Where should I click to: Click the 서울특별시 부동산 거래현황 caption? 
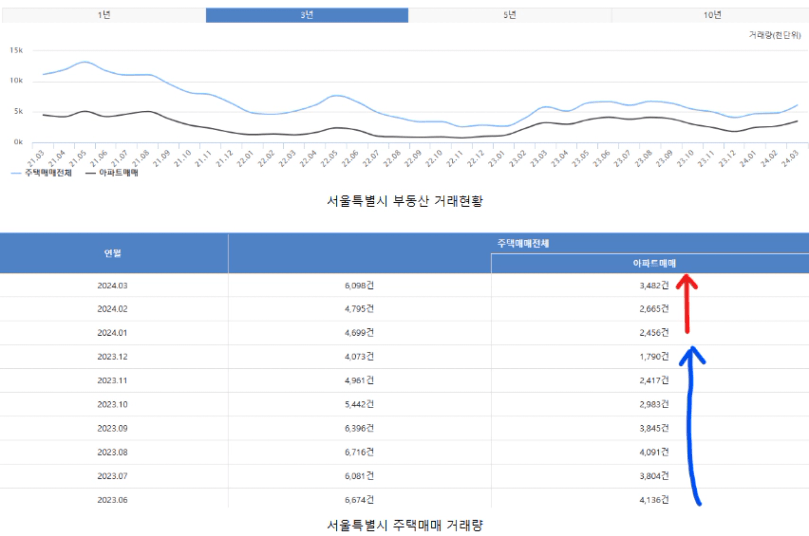[404, 201]
